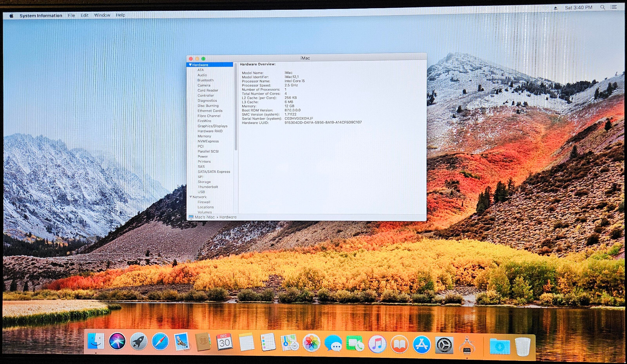This screenshot has width=627, height=364.
Task: Click the sidebar vertical scrollbar
Action: (x=236, y=107)
